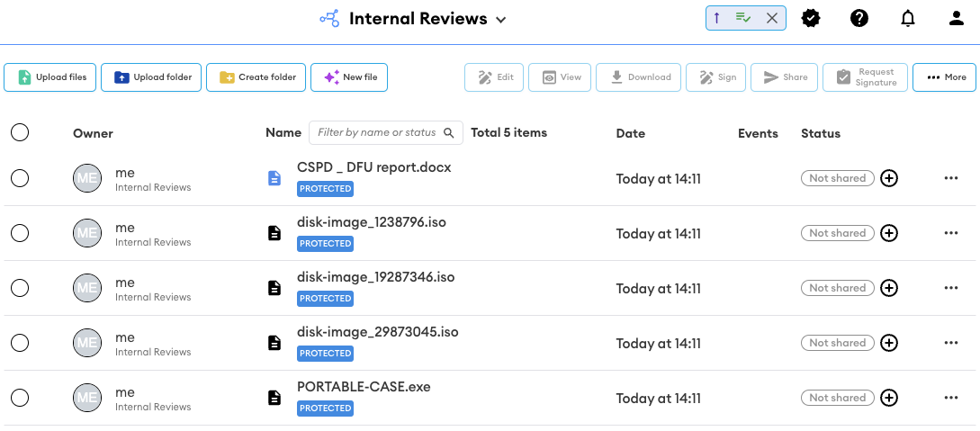The image size is (980, 431).
Task: Click Upload folder button
Action: point(151,77)
